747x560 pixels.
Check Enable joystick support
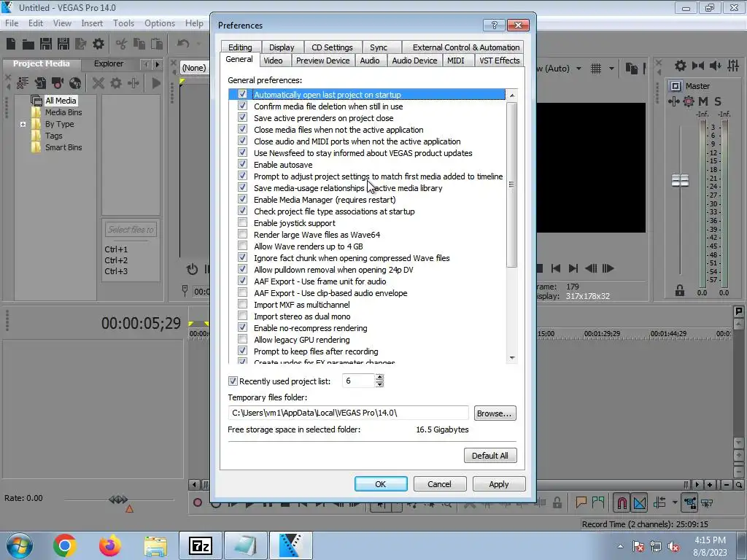(x=242, y=222)
